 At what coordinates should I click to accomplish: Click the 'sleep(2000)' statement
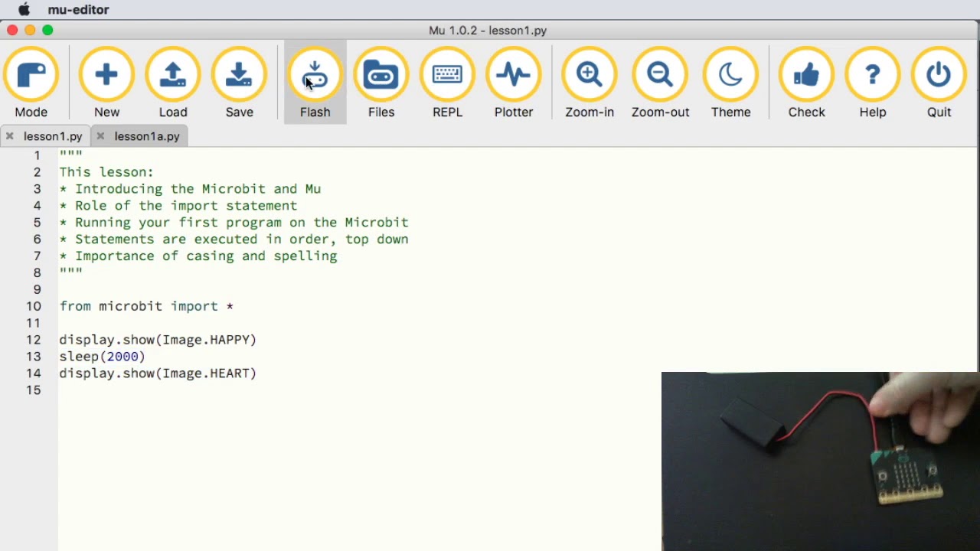click(103, 357)
